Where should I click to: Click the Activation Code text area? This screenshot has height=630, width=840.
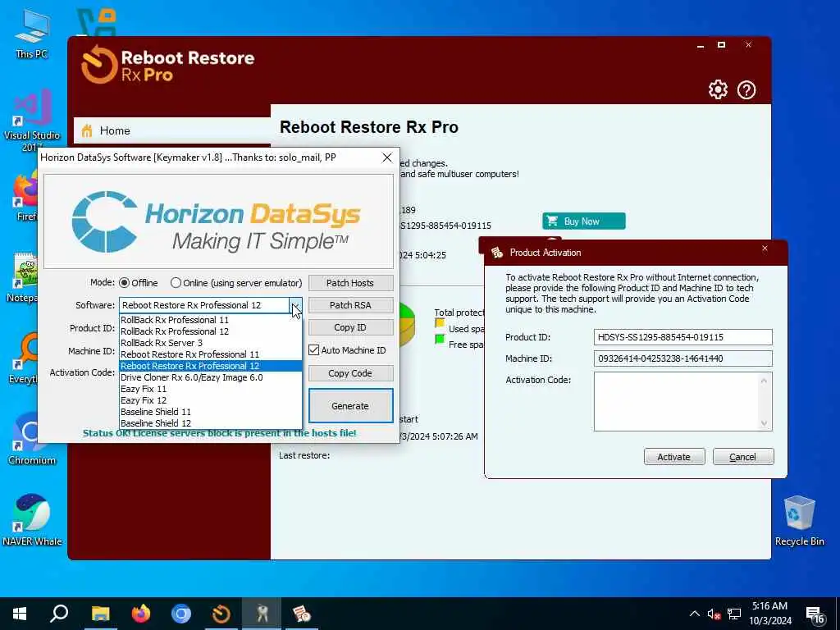[676, 402]
